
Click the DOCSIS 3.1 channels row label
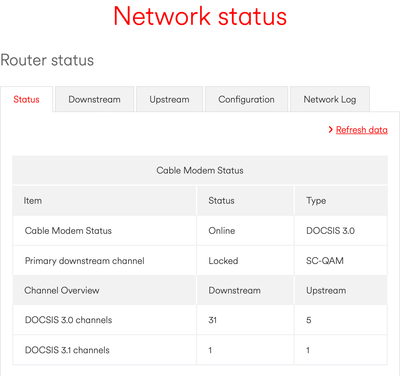click(67, 350)
